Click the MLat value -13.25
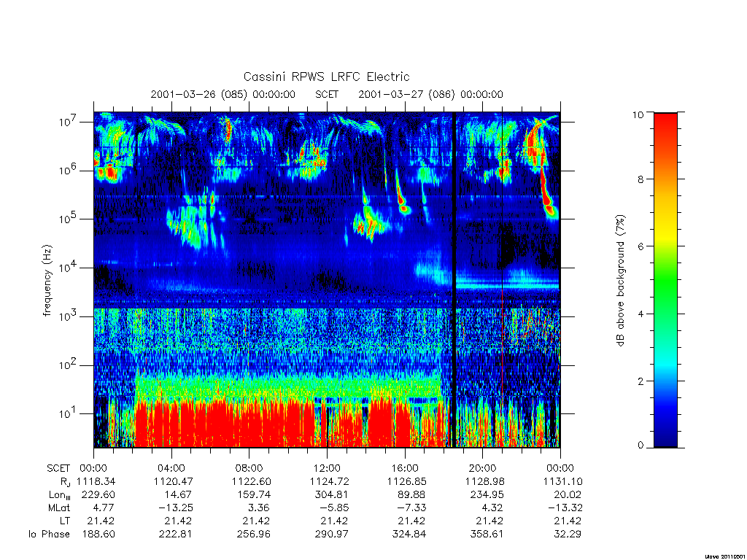Viewport: 747px width, 560px height. [x=177, y=508]
